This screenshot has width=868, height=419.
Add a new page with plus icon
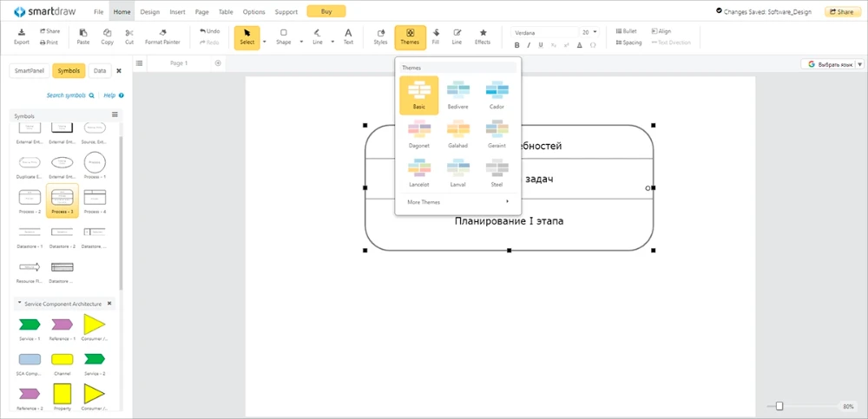218,63
